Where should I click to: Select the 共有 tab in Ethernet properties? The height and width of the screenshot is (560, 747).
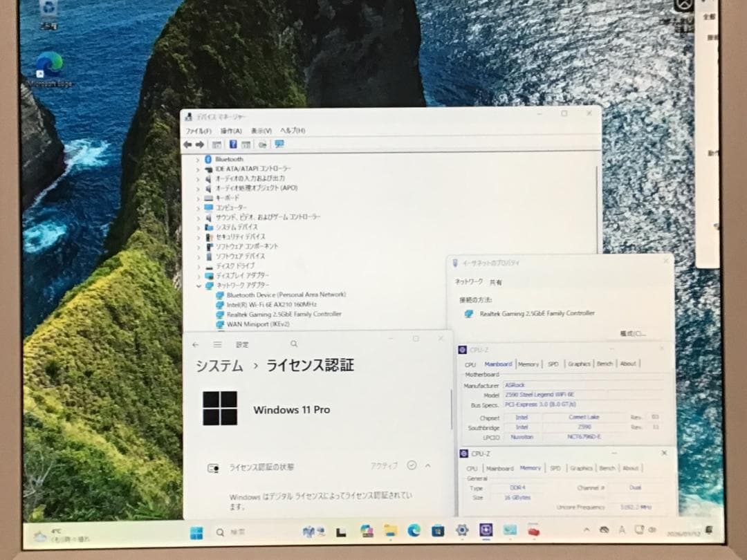click(496, 282)
